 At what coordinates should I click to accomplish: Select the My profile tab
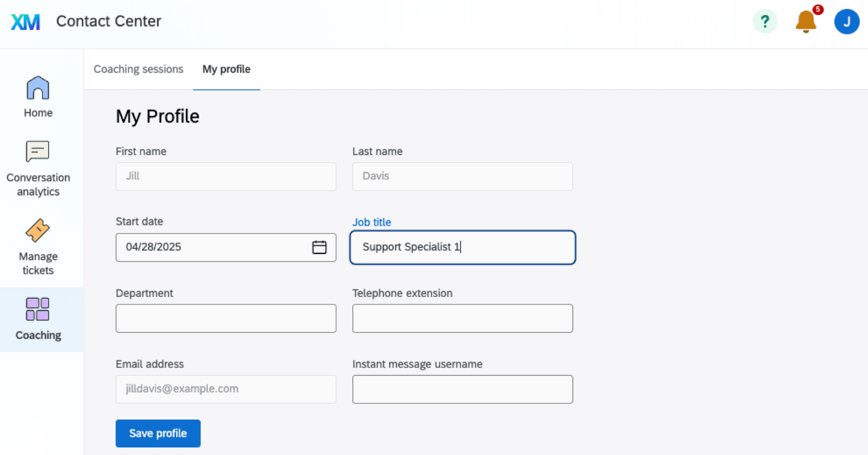point(226,69)
